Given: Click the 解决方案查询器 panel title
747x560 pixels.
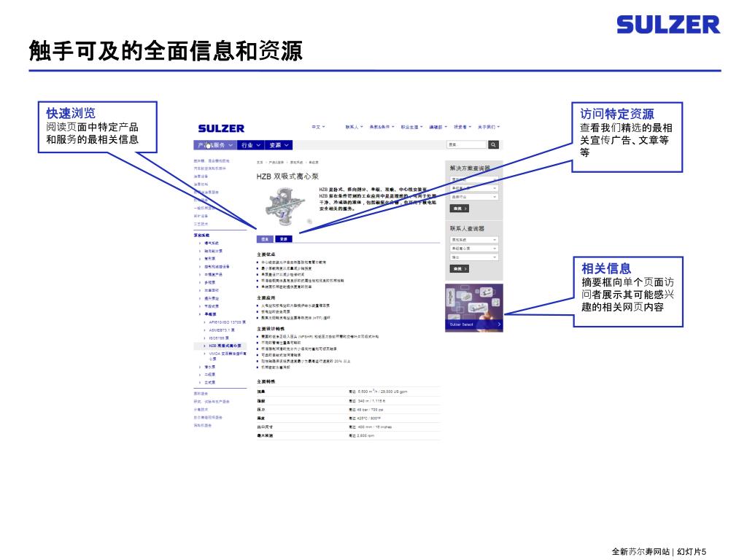Looking at the screenshot, I should click(470, 168).
